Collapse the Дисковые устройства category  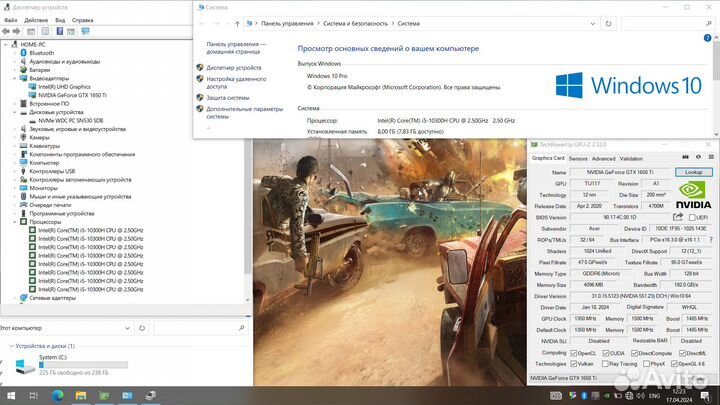click(14, 112)
